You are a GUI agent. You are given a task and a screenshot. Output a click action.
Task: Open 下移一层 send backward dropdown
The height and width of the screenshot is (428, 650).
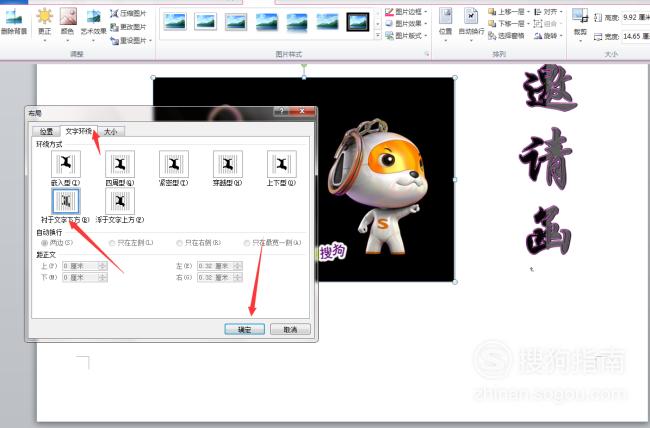[509, 24]
